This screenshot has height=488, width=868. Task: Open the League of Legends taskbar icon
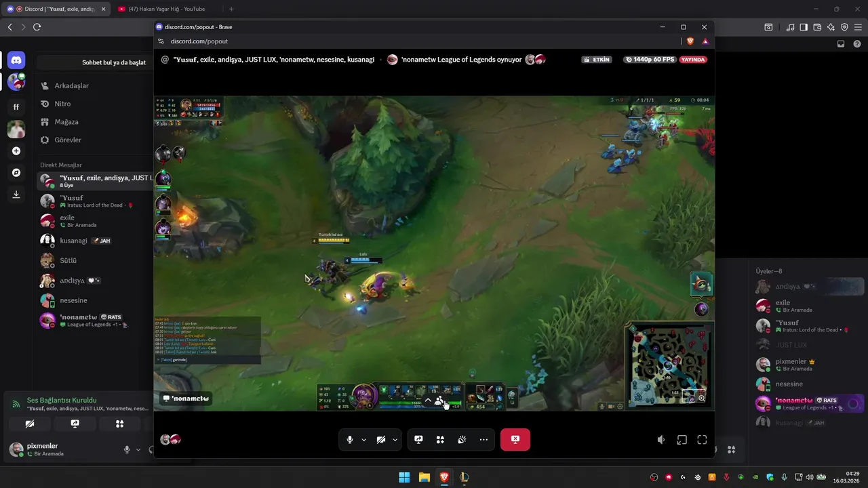pos(465,477)
